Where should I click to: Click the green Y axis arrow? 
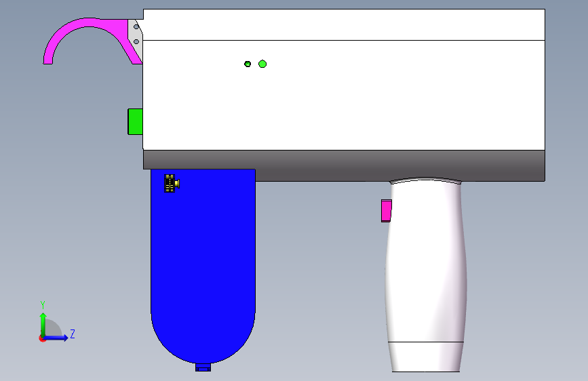point(43,324)
